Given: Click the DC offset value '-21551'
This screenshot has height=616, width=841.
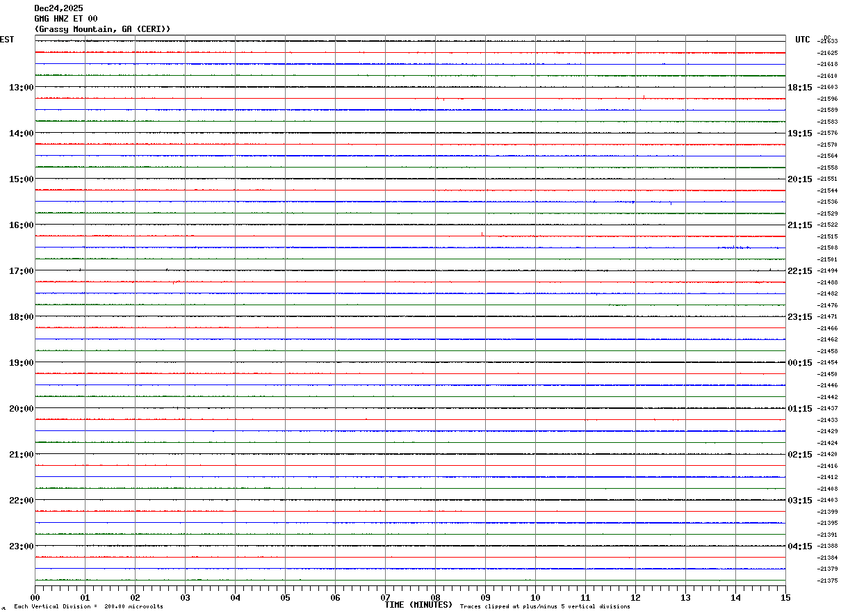Looking at the screenshot, I should [828, 179].
